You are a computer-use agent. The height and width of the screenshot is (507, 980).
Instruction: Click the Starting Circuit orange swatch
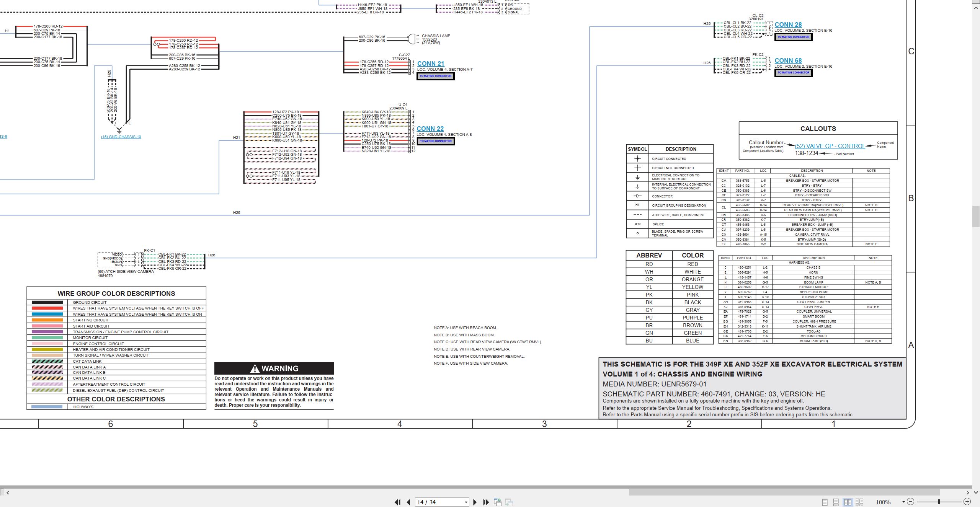47,320
